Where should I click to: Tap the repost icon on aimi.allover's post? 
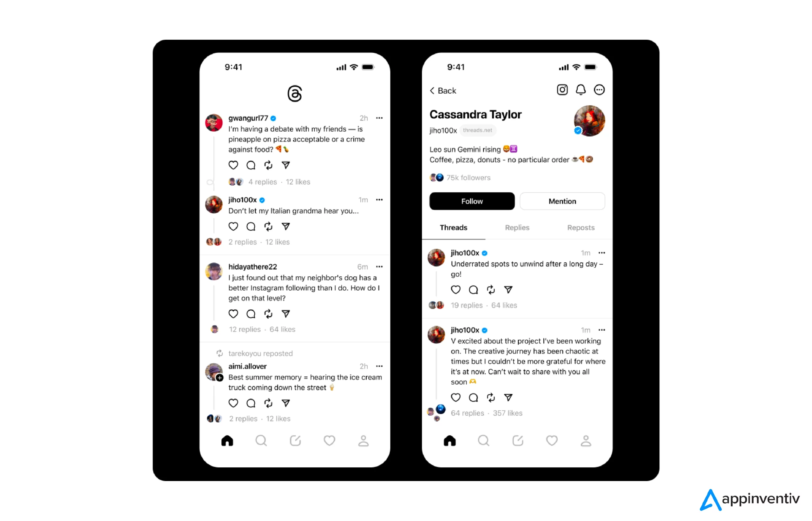(268, 403)
